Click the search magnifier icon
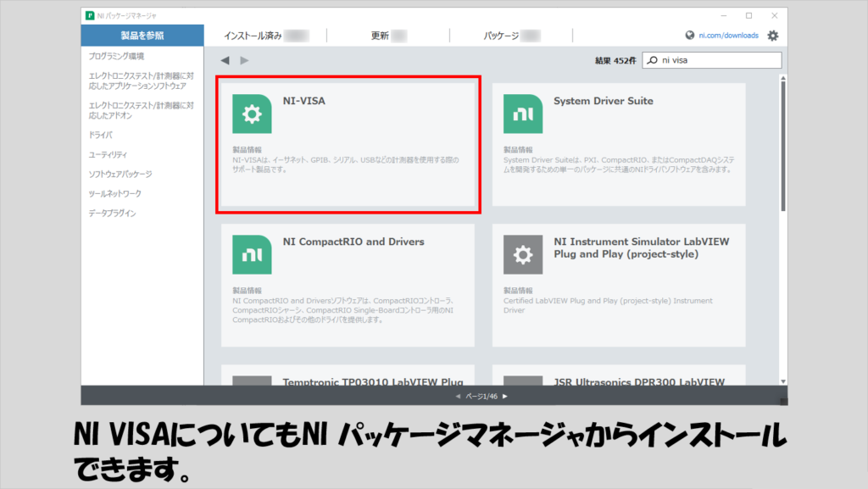 (653, 60)
